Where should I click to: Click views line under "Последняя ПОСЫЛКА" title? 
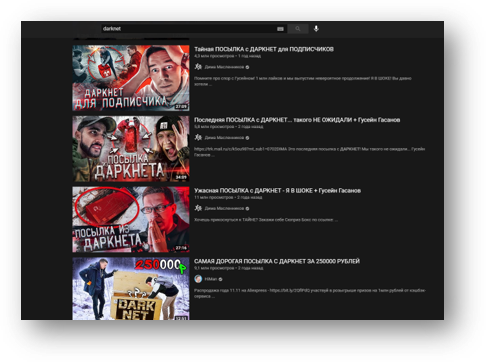(228, 127)
